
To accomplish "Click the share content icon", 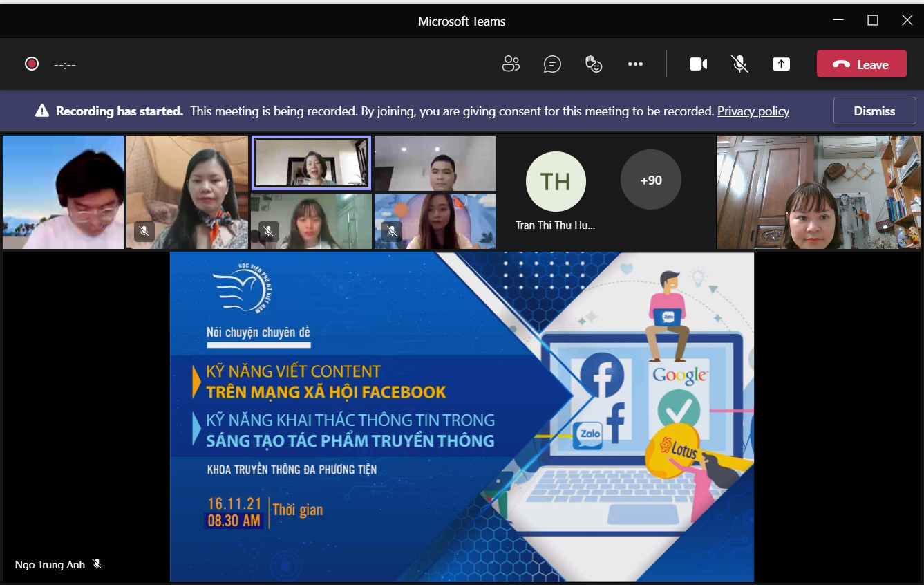I will (781, 64).
